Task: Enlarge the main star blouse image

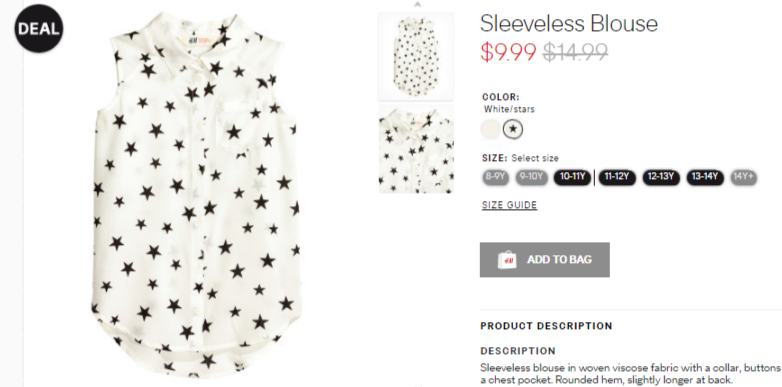Action: click(x=196, y=194)
